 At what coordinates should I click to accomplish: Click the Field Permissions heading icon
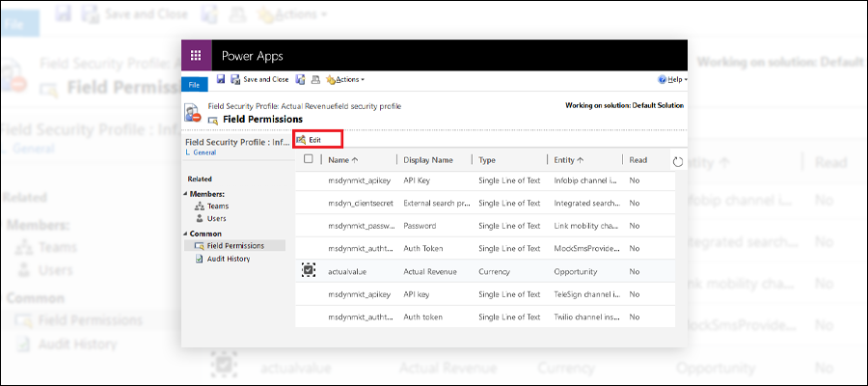point(213,120)
